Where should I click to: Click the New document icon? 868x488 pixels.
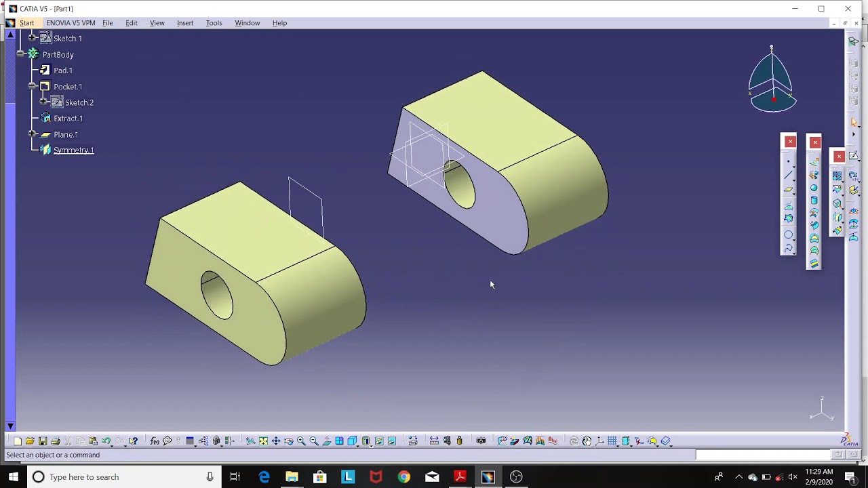tap(18, 441)
